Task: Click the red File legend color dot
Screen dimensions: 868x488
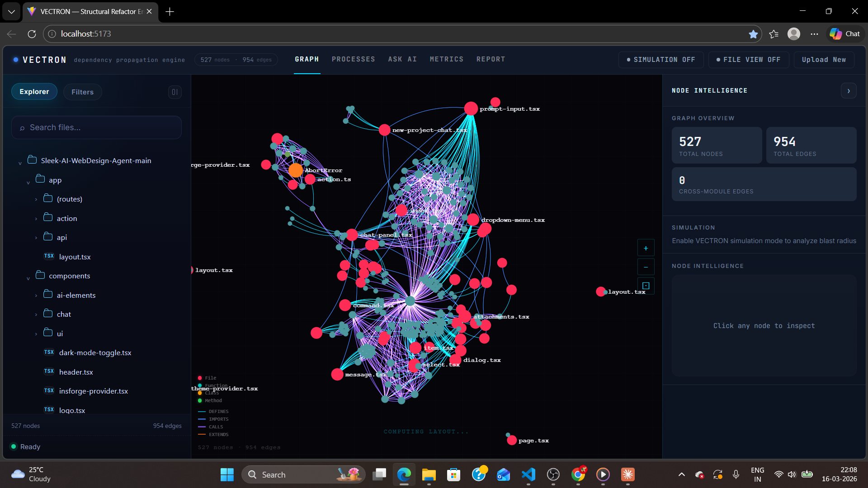Action: pos(200,378)
